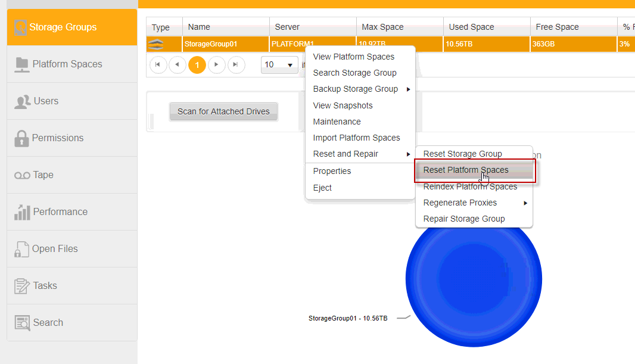Sort by the Type column header
This screenshot has width=635, height=364.
point(164,27)
